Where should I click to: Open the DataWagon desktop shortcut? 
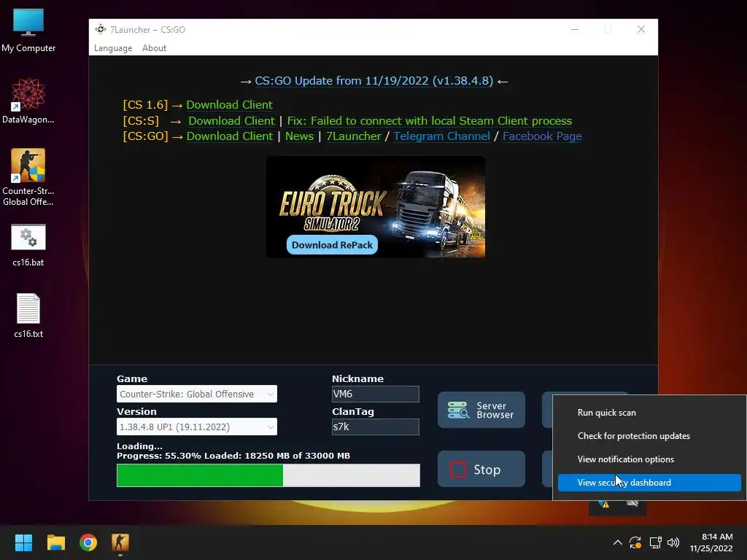click(28, 101)
